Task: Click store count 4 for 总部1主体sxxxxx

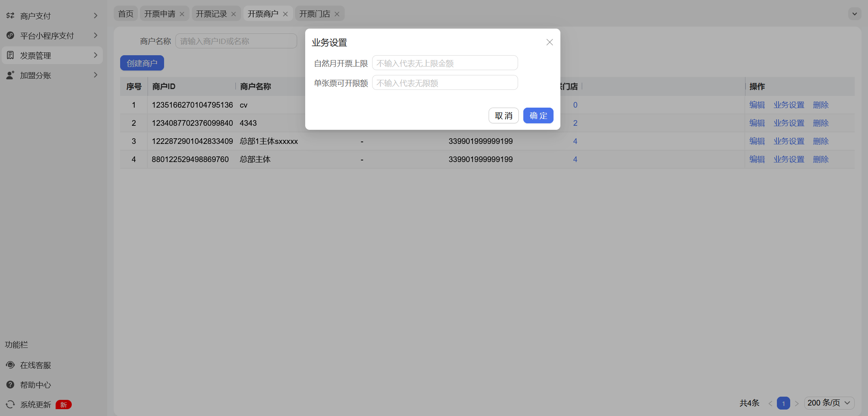Action: pyautogui.click(x=575, y=141)
